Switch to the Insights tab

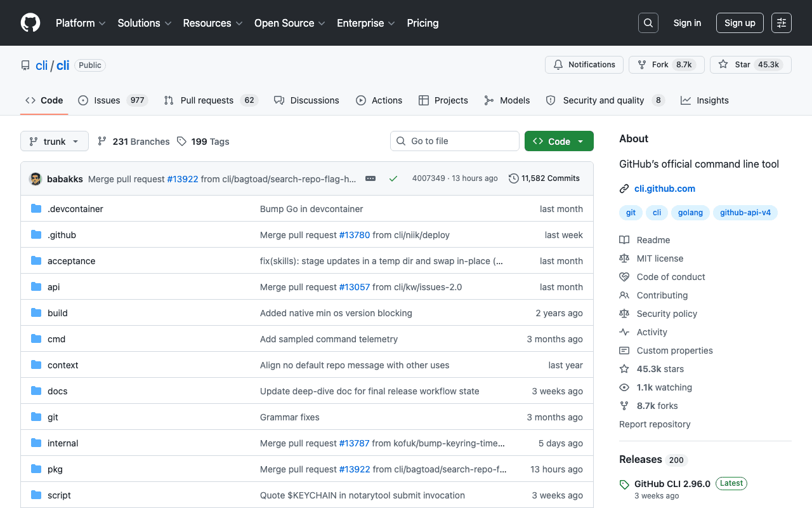pos(705,100)
